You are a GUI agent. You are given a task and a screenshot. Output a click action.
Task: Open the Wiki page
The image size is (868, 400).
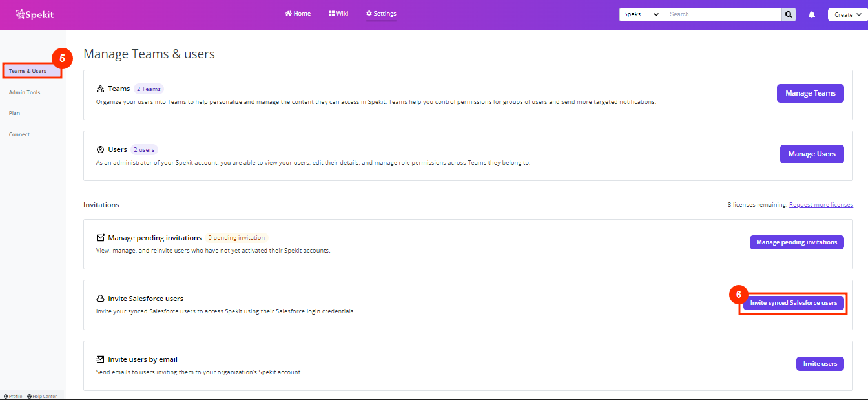pyautogui.click(x=338, y=14)
